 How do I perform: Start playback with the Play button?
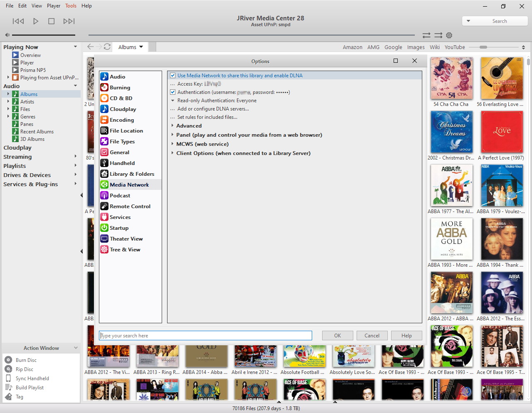pos(36,21)
